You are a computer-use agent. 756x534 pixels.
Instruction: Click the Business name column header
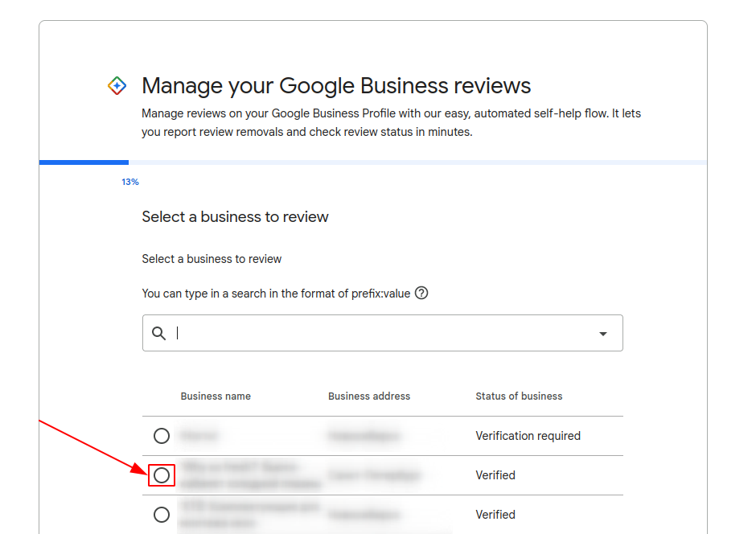[216, 396]
